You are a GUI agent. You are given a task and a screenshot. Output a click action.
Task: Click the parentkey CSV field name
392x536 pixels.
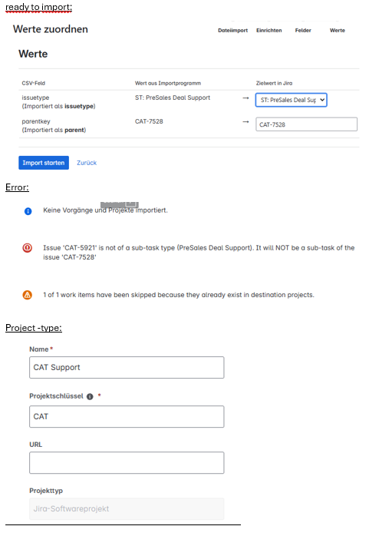click(x=36, y=121)
